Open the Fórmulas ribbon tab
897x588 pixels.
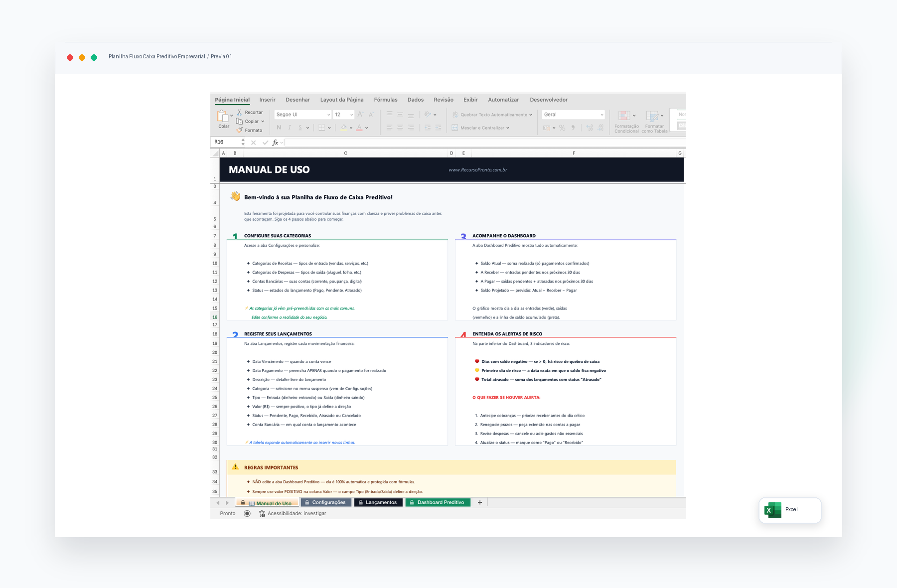coord(386,100)
